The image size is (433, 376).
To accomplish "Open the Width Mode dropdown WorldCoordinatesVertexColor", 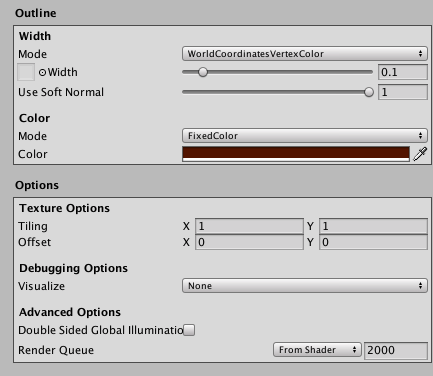I will pyautogui.click(x=305, y=54).
